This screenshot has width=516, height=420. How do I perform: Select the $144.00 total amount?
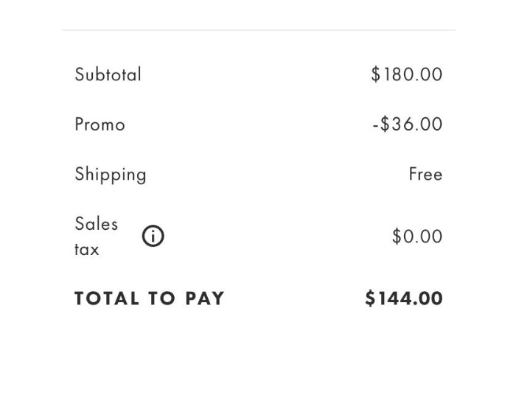[x=404, y=298]
